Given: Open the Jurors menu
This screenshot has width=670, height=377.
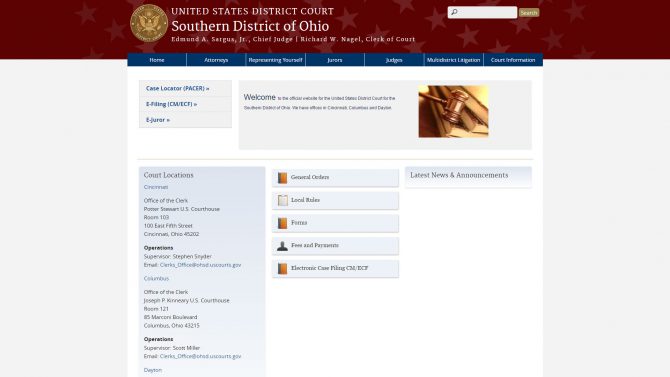Looking at the screenshot, I should point(335,60).
